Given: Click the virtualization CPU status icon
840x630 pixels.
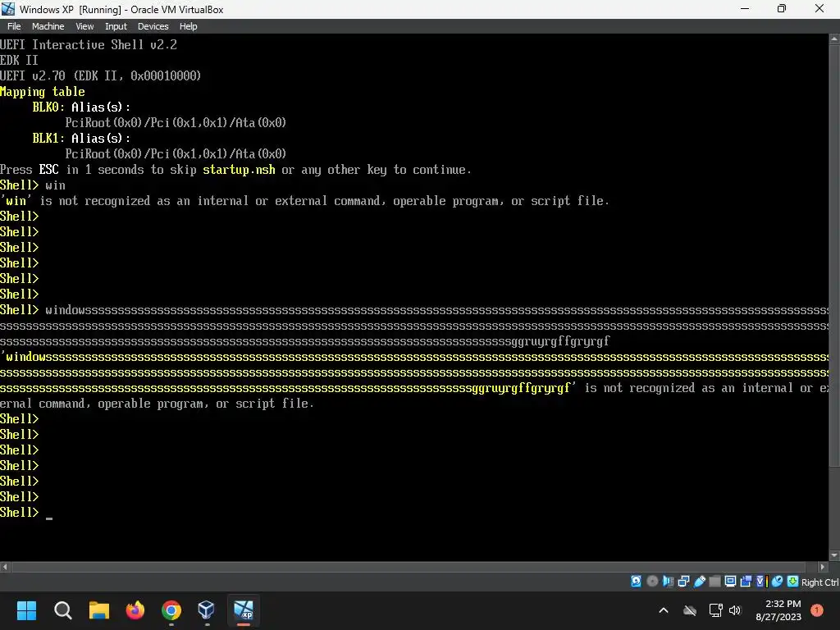Looking at the screenshot, I should click(x=761, y=582).
